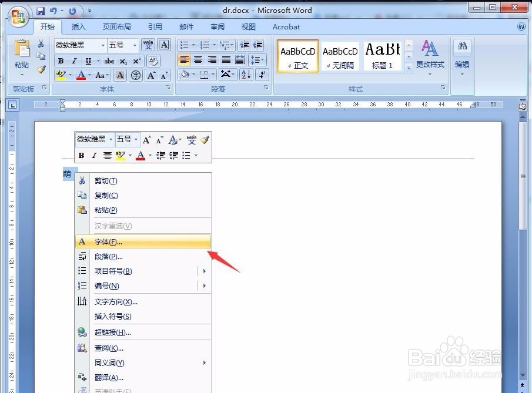The image size is (532, 393).
Task: Click the vertical scrollbar thumb
Action: point(523,176)
